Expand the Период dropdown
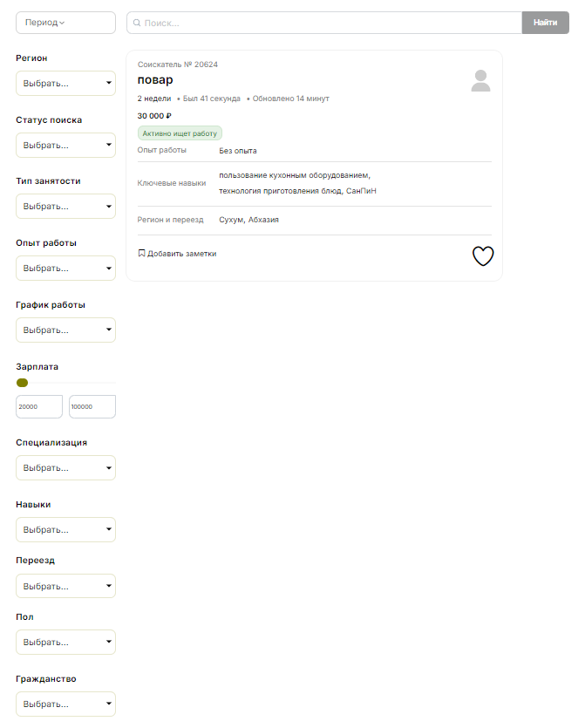 tap(65, 23)
